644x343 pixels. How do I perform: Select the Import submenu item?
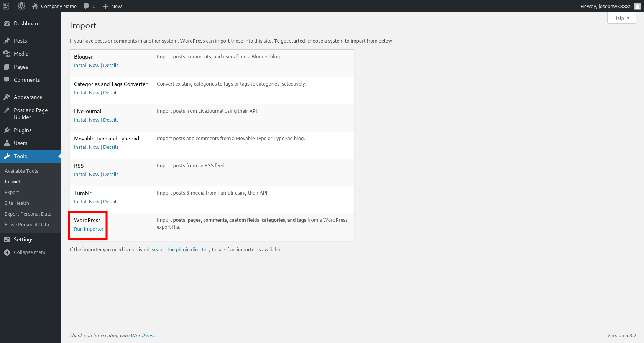pos(12,181)
